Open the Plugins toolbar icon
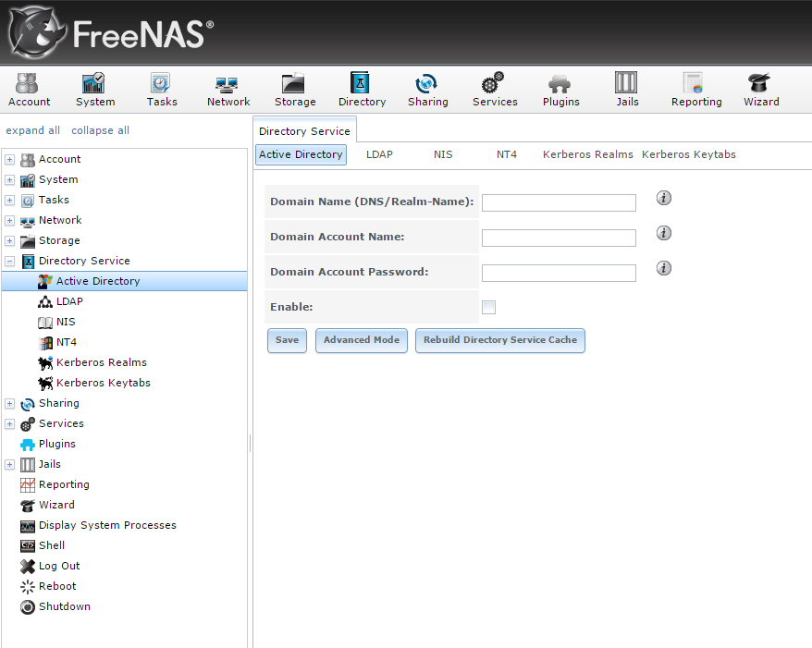812x648 pixels. pyautogui.click(x=560, y=90)
